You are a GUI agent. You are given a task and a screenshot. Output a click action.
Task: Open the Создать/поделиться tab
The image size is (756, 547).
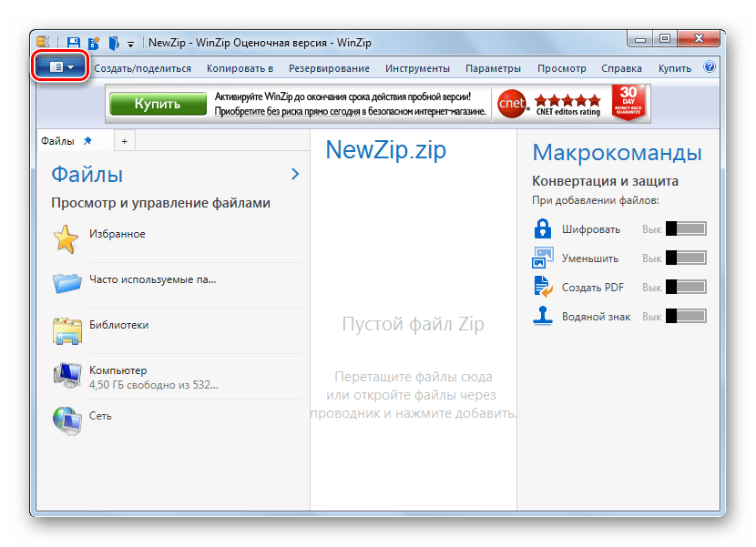pyautogui.click(x=143, y=68)
